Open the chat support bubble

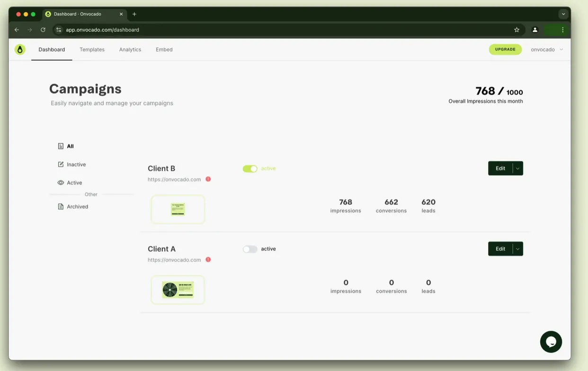click(551, 342)
